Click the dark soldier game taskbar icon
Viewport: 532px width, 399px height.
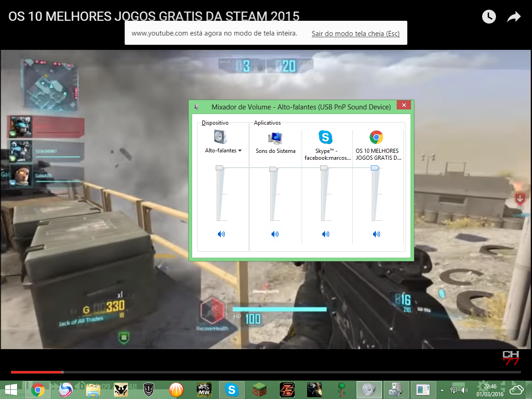[314, 390]
